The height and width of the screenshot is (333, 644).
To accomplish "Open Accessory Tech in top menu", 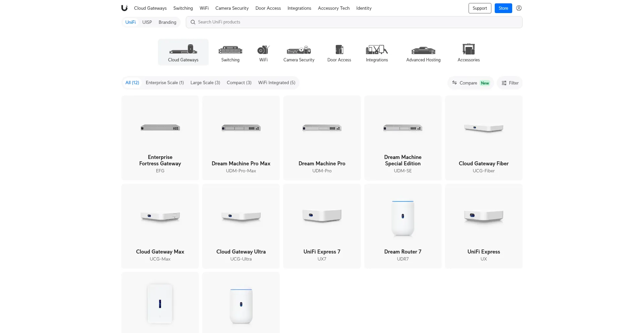I will (333, 8).
